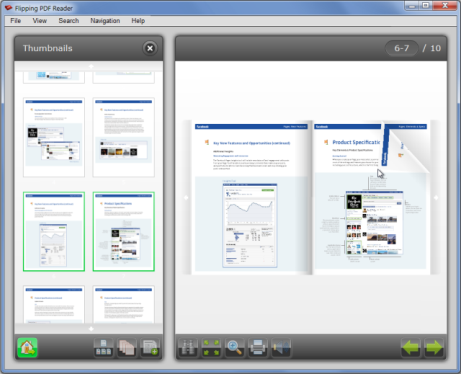
Task: Click the green home icon in Thumbnails panel
Action: (27, 348)
